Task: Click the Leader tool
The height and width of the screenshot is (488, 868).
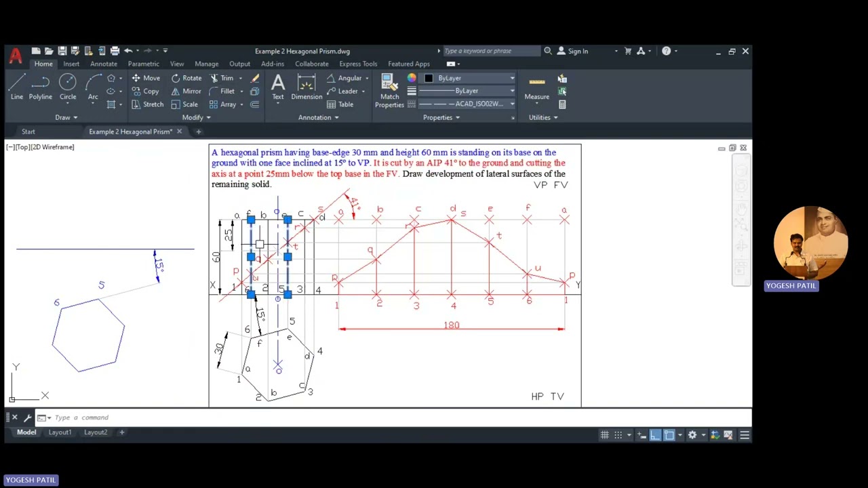Action: coord(342,91)
